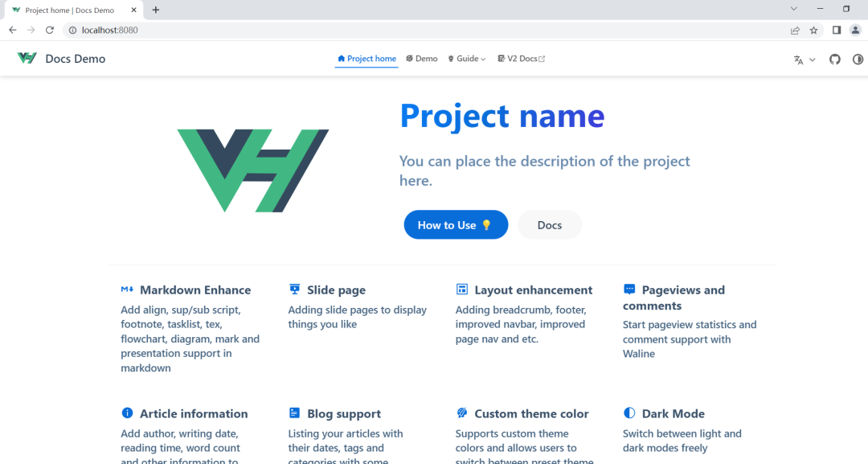
Task: Select the Project home menu item
Action: pos(366,58)
